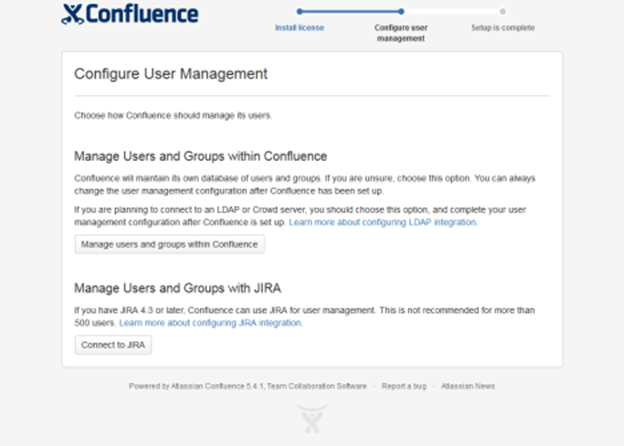Click the final grey progress dot
Viewport: 624px width, 446px height.
coord(503,12)
